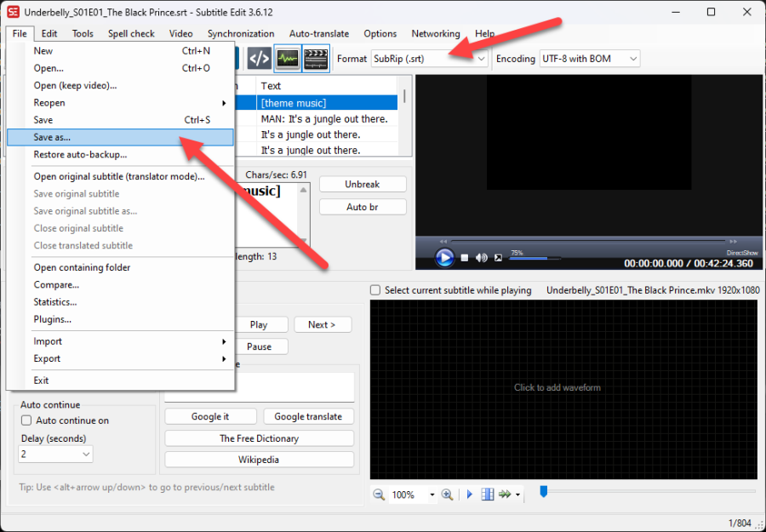
Task: Click the stop button in video player
Action: 465,258
